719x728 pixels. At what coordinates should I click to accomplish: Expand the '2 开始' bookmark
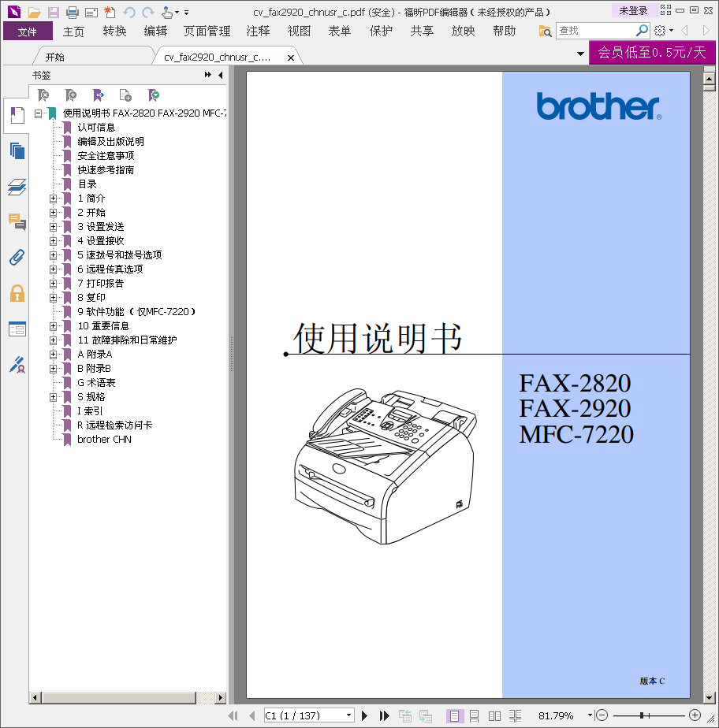[x=54, y=213]
